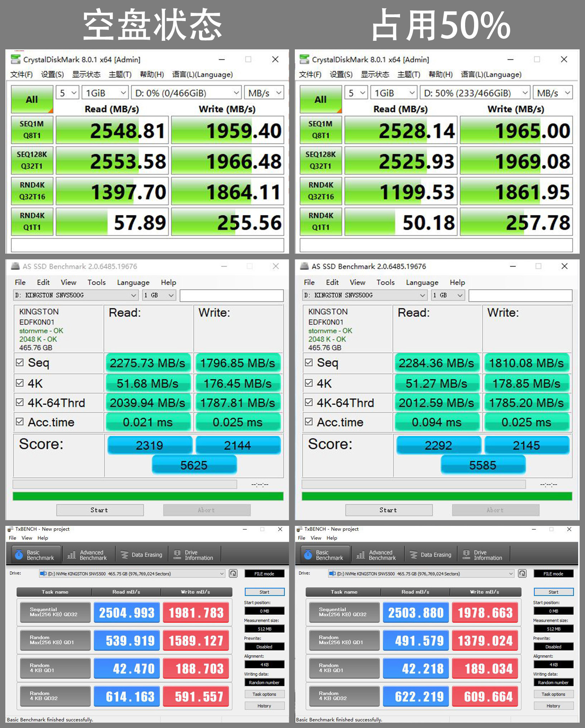Toggle 4K-64Thrd checkbox in AS SSD scoring 5585
The height and width of the screenshot is (728, 585).
click(x=309, y=402)
